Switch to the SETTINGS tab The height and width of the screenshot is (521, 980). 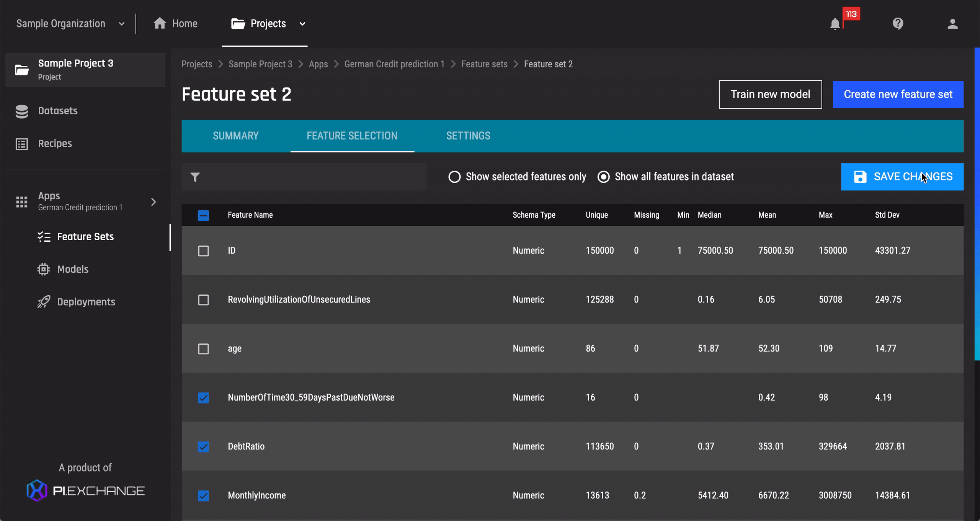point(468,136)
